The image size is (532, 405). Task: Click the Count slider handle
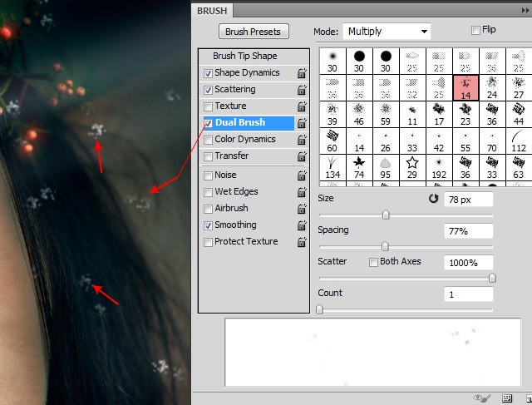point(319,309)
